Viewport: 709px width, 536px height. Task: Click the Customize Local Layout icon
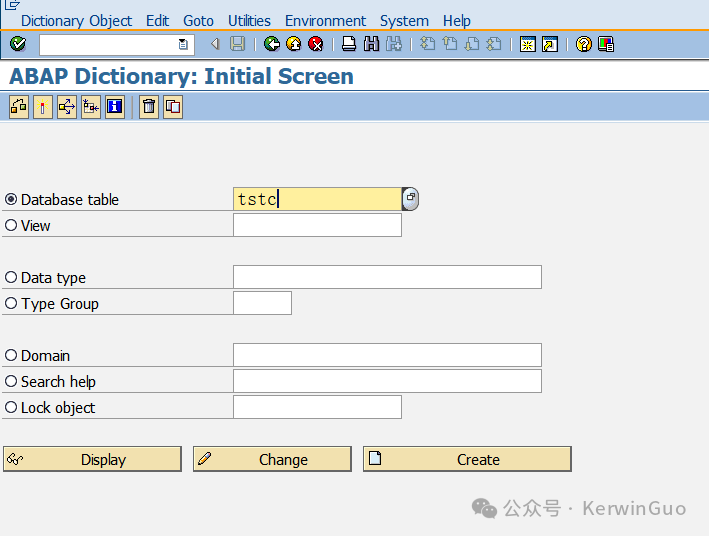point(606,44)
